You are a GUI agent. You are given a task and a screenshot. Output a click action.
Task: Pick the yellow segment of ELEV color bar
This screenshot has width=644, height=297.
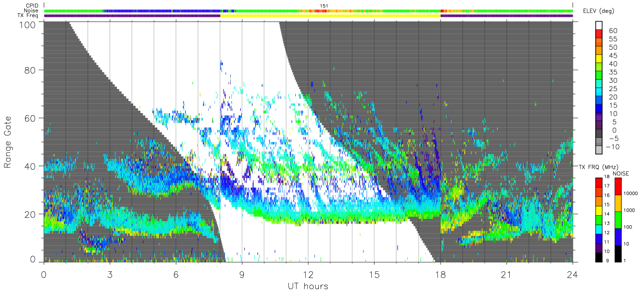click(x=599, y=60)
